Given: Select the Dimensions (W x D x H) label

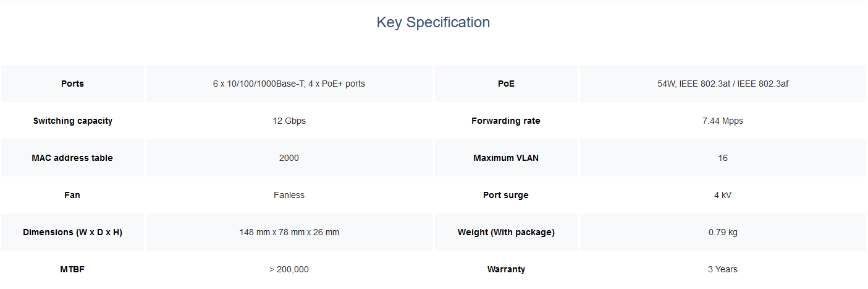Looking at the screenshot, I should pos(72,232).
